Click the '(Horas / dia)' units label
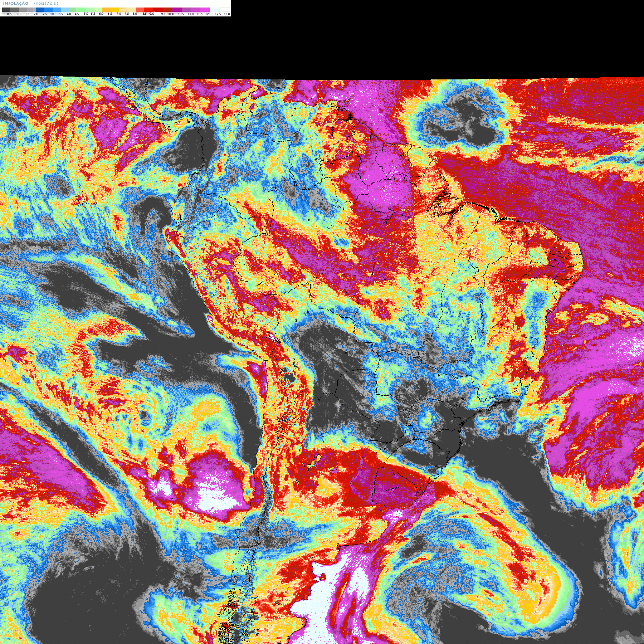Screen dimensions: 644x644 (x=46, y=3)
